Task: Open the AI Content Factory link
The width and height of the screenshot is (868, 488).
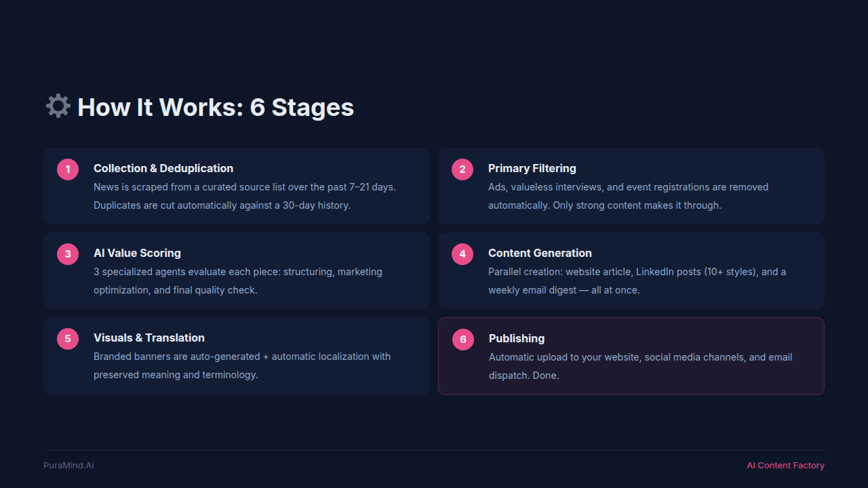Action: pos(785,465)
